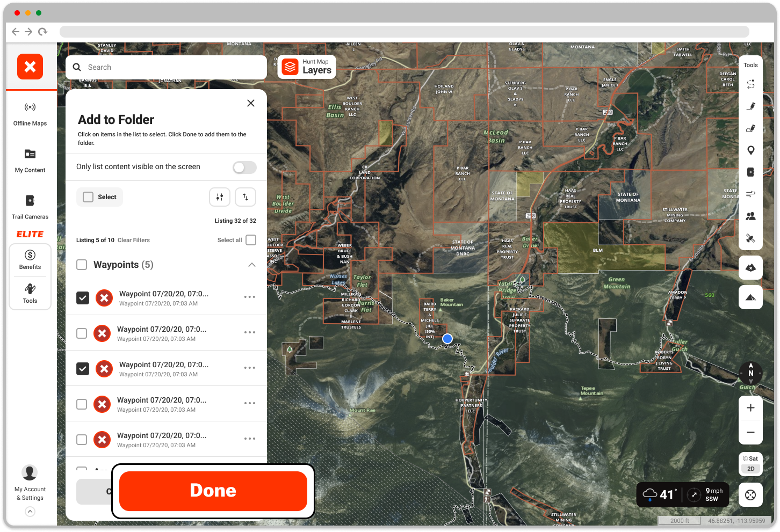Check the Select checkbox button
The image size is (780, 532).
(99, 197)
